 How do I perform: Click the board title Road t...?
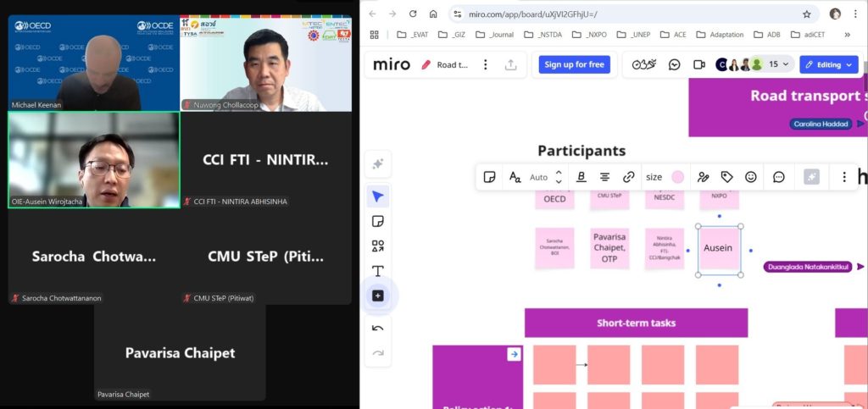(x=453, y=64)
